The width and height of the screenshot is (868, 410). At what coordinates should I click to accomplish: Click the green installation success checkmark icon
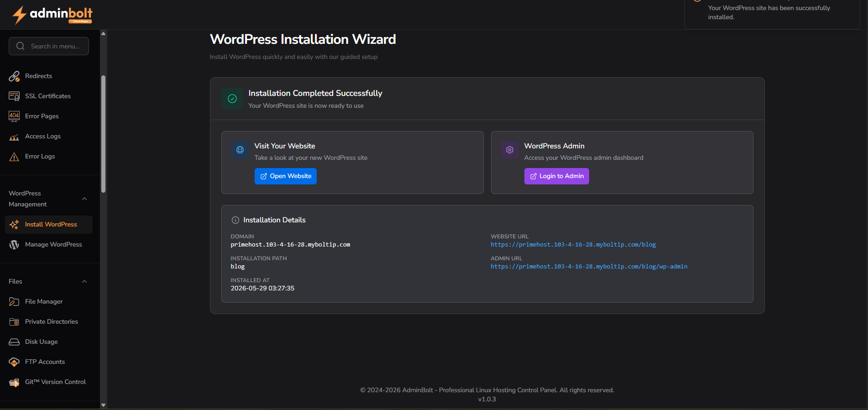pos(232,99)
